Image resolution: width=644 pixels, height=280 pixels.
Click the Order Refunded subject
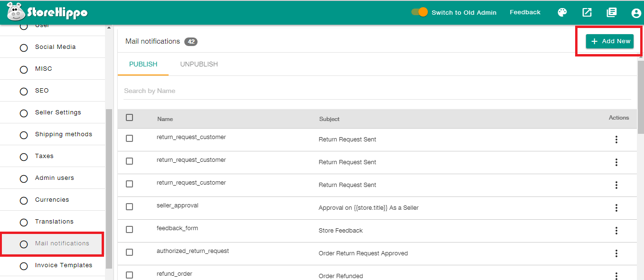click(341, 276)
